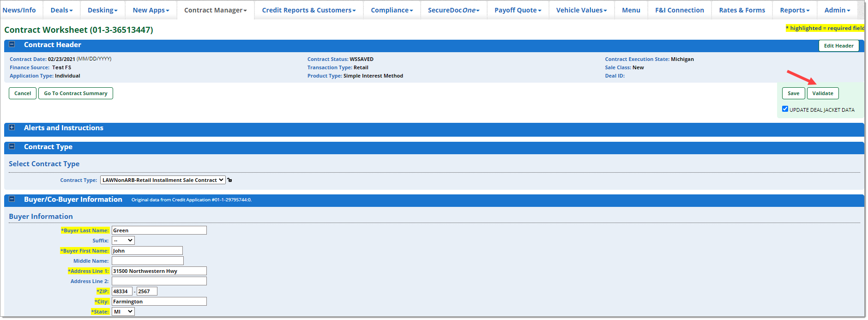The image size is (868, 320).
Task: Open the Suffix dropdown
Action: [x=123, y=241]
